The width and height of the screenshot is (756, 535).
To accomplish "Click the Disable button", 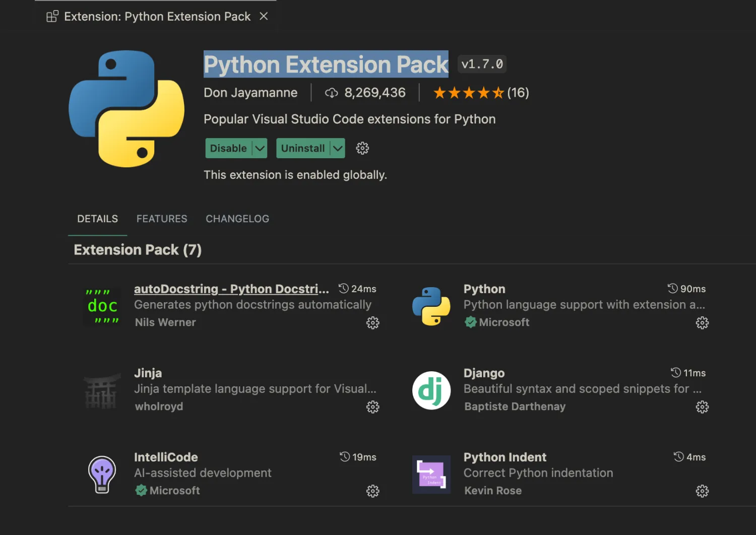I will coord(228,148).
